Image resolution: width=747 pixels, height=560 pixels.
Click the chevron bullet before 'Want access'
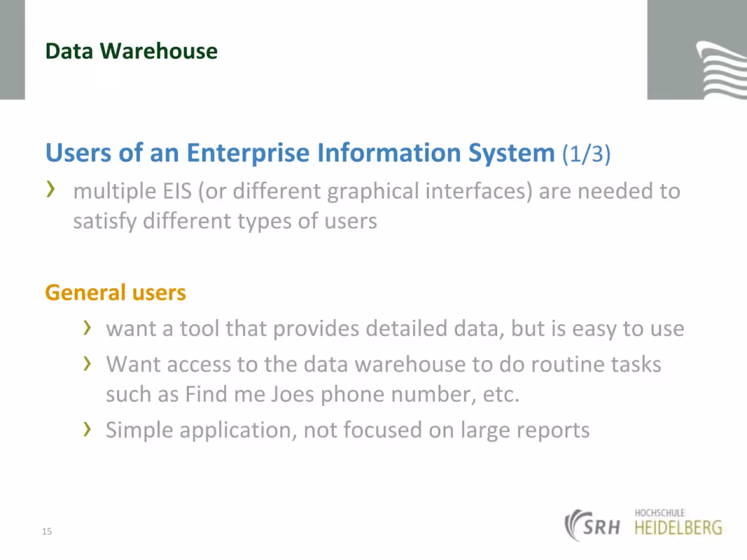coord(88,363)
